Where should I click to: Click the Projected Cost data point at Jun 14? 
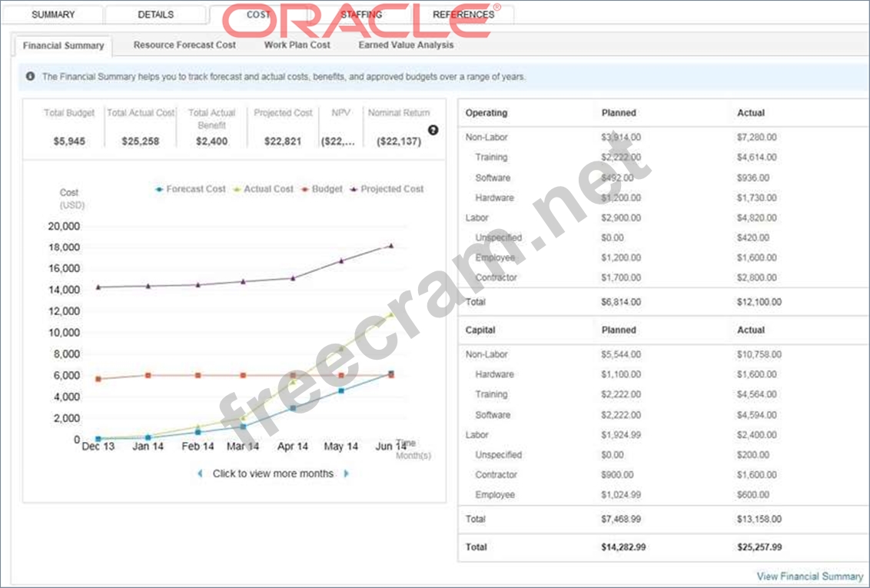[391, 245]
